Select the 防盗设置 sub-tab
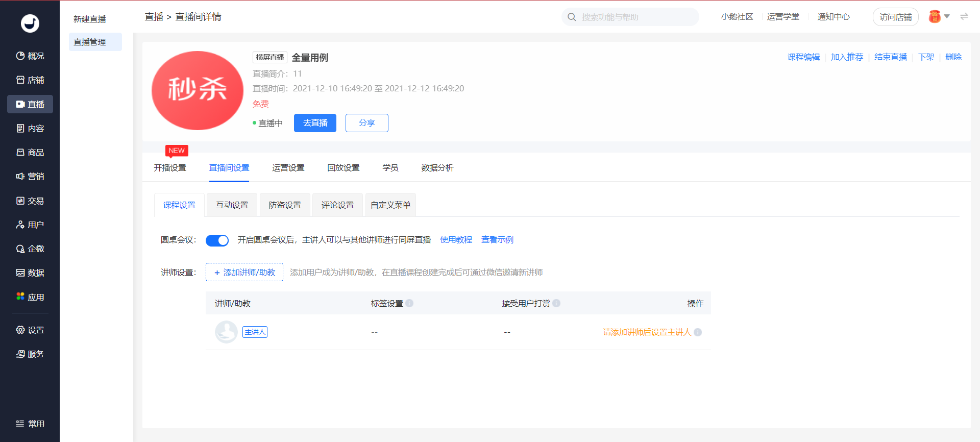Screen dimensions: 980x442 coord(285,205)
